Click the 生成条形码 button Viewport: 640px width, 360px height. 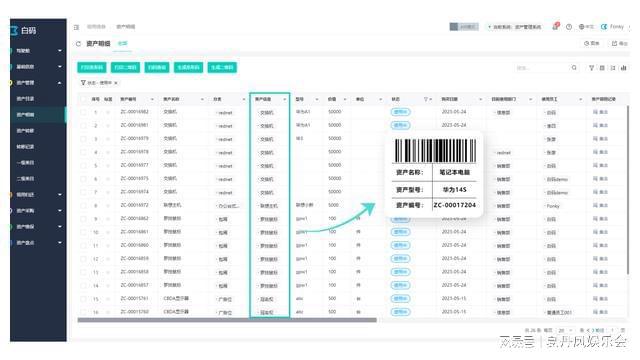point(189,67)
